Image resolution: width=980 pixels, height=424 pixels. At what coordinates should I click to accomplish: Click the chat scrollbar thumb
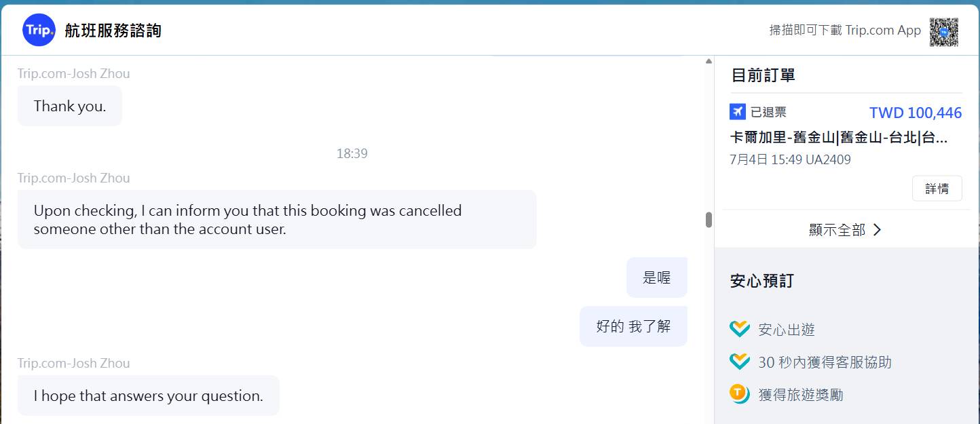pyautogui.click(x=709, y=220)
